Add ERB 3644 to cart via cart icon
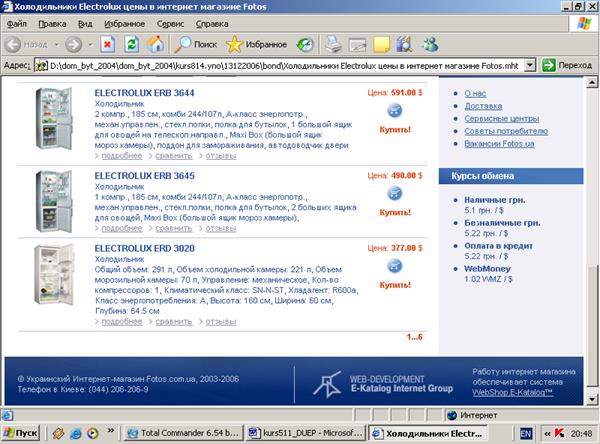 click(395, 111)
